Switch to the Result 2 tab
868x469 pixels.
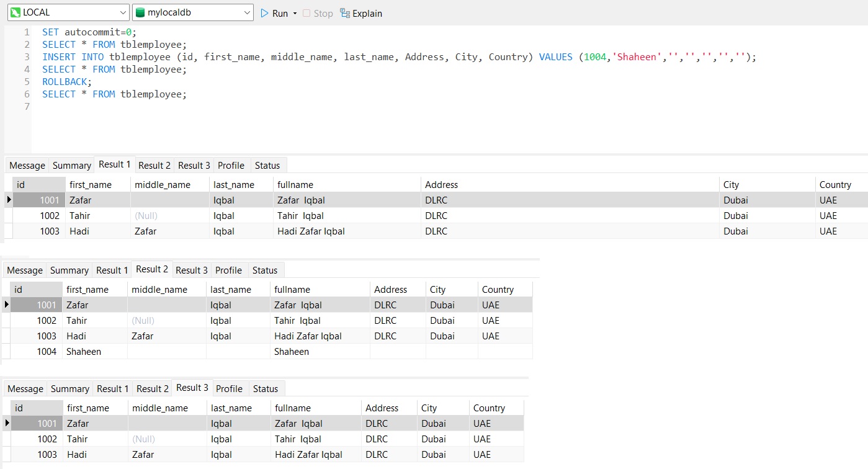(x=154, y=164)
